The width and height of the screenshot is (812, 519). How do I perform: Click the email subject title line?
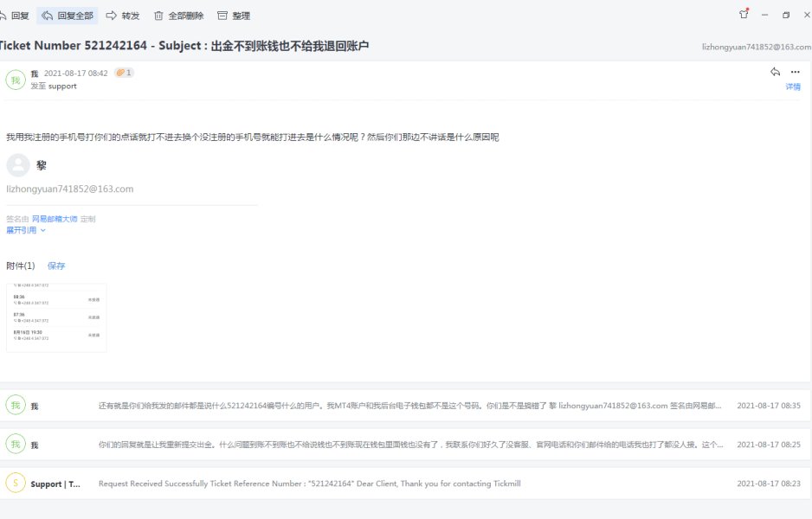point(184,46)
